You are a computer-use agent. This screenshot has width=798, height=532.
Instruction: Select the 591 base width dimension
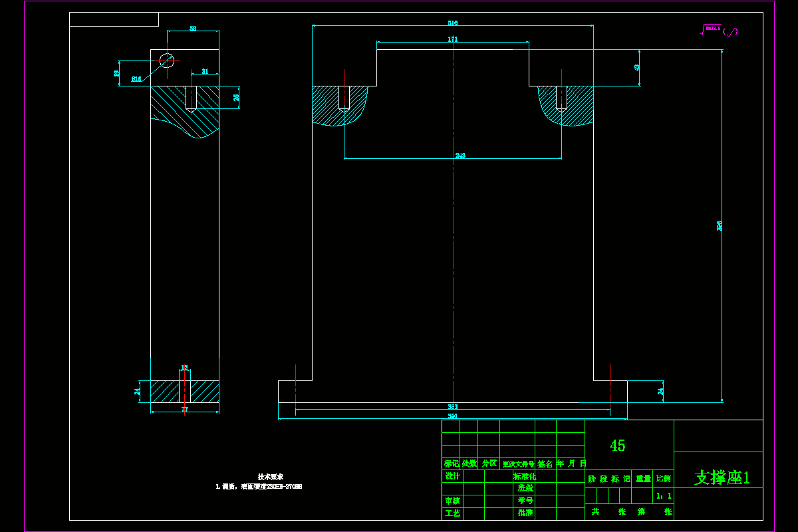[x=453, y=416]
